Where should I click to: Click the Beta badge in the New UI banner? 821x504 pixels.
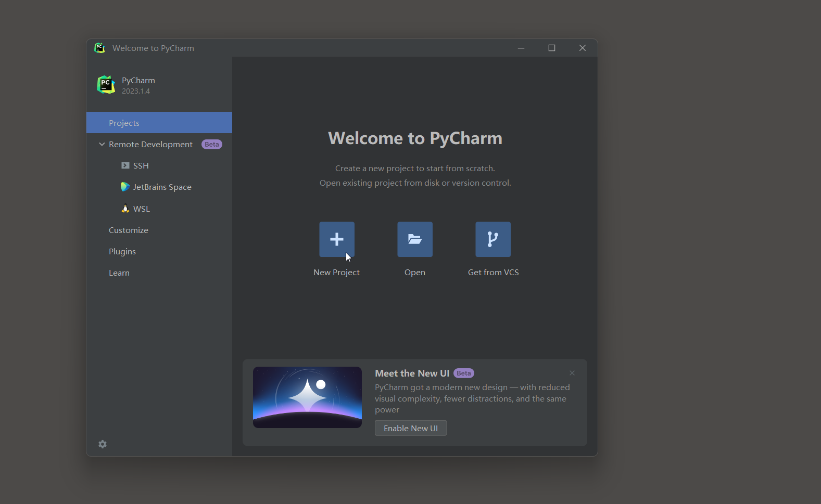pos(464,373)
